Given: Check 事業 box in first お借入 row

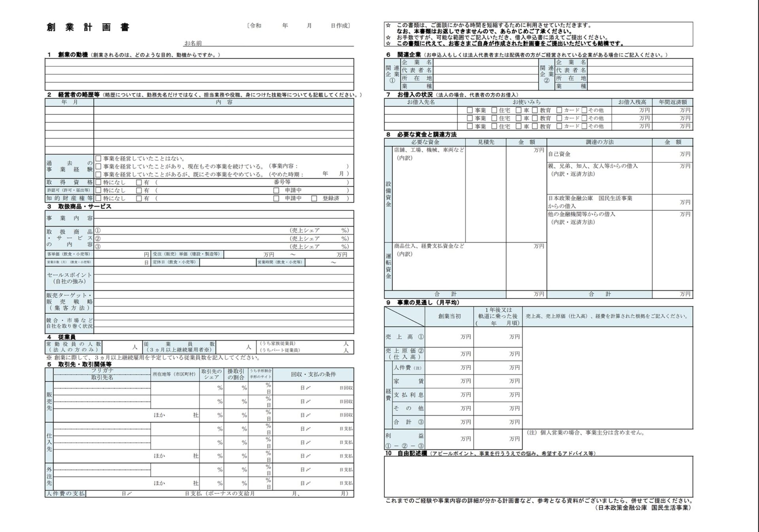Looking at the screenshot, I should [x=470, y=110].
